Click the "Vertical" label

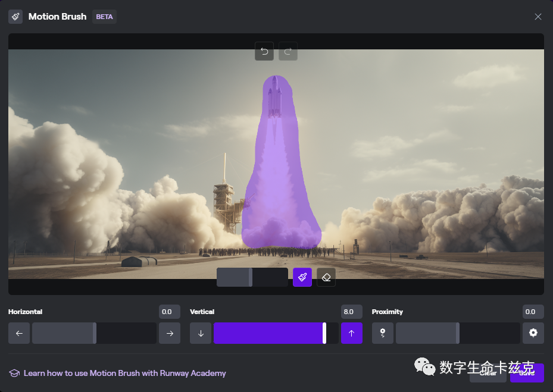[202, 312]
